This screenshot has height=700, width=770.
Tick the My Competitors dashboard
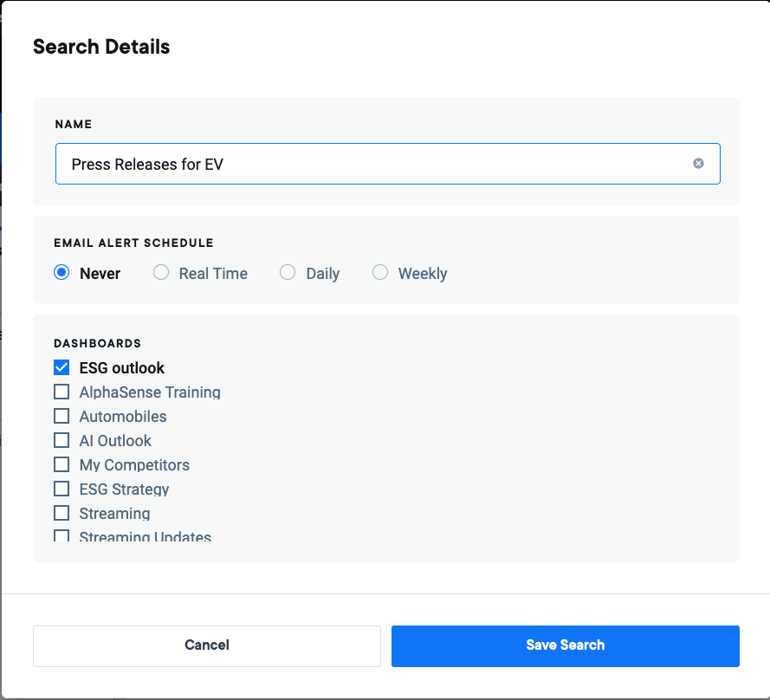pyautogui.click(x=61, y=464)
